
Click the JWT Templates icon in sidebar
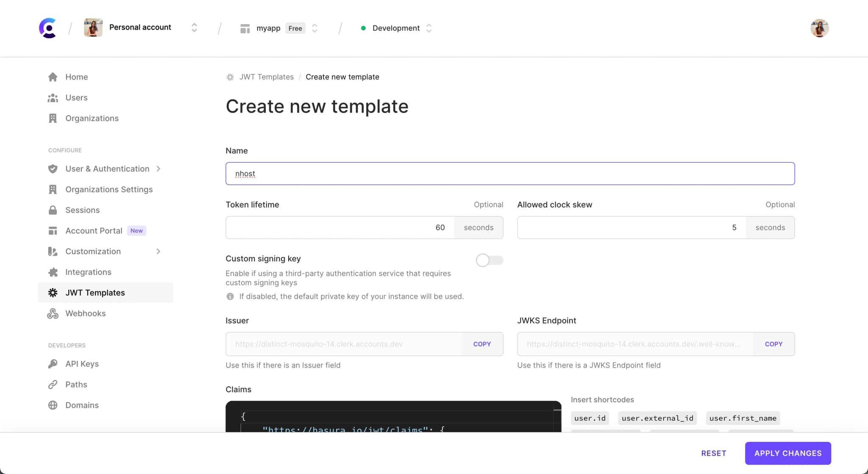coord(52,292)
